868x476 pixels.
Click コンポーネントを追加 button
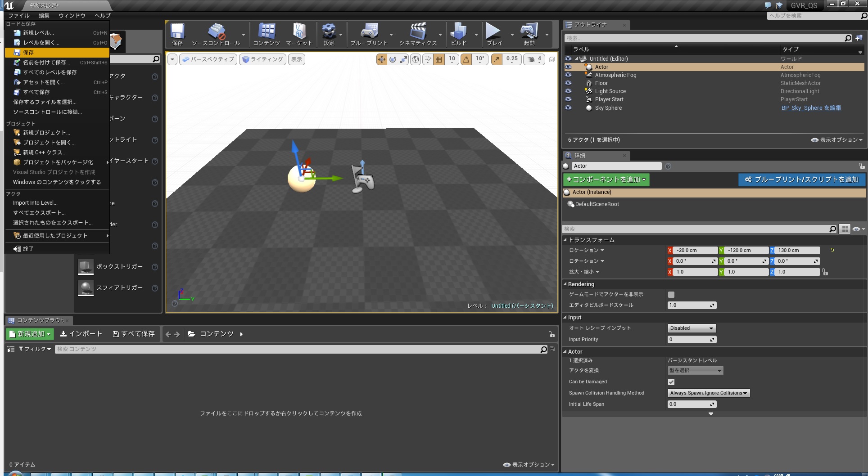[x=606, y=180]
